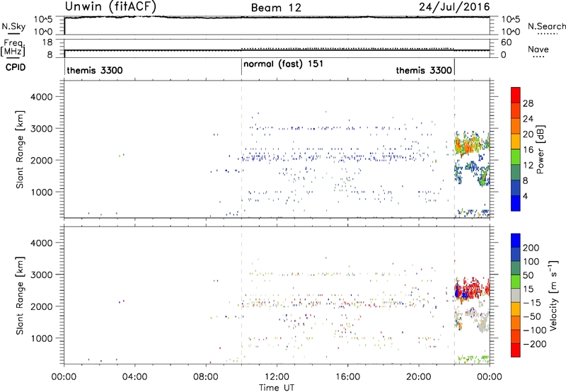Click the '4000' tick on the power panel
The height and width of the screenshot is (392, 566).
[x=41, y=97]
